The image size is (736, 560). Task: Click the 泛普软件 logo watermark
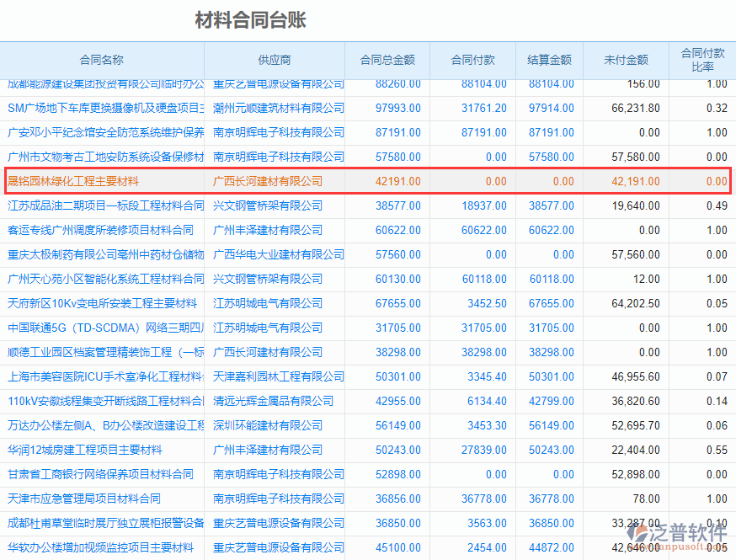click(679, 534)
